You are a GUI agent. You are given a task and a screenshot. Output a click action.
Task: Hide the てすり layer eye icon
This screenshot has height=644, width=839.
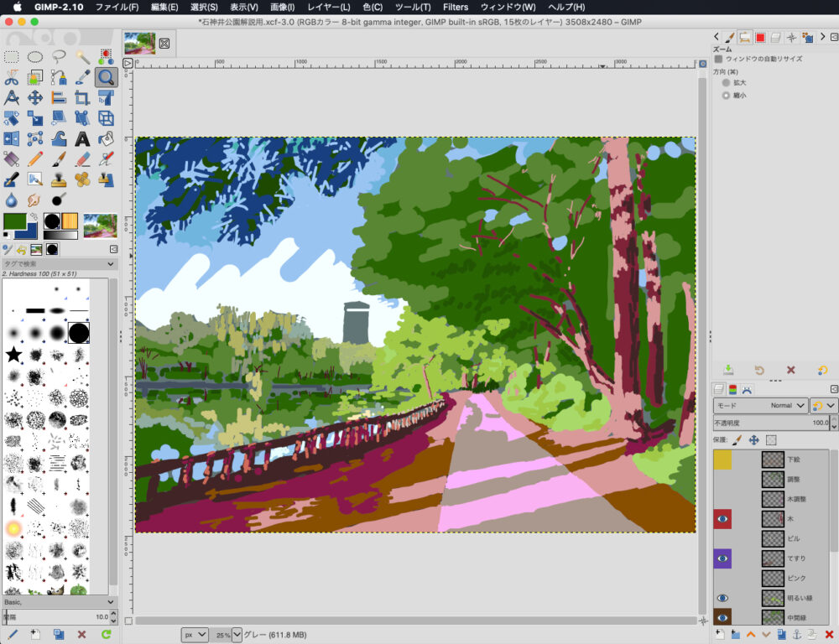[722, 558]
